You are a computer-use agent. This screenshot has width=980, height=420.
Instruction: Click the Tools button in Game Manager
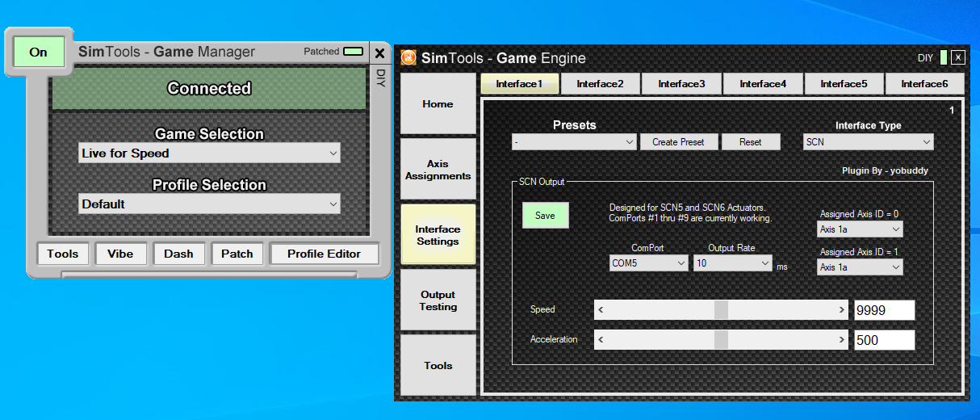pyautogui.click(x=63, y=254)
